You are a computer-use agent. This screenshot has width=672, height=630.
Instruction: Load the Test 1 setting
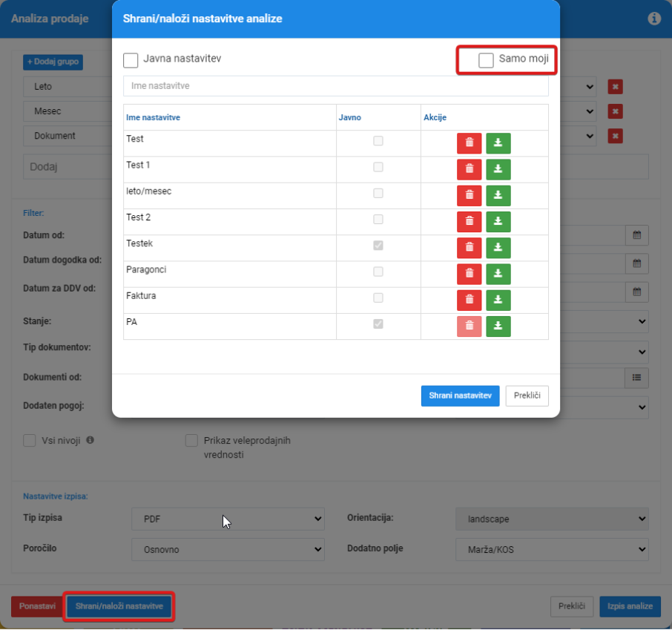498,169
